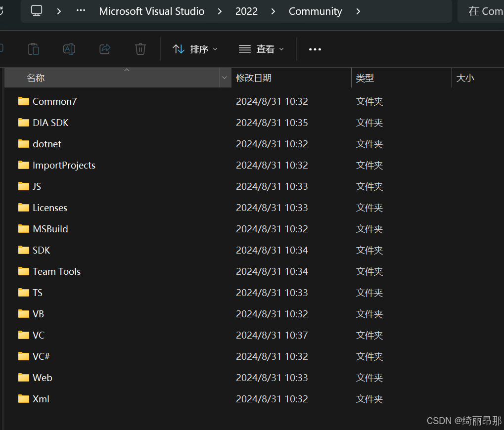Screen dimensions: 504x430
Task: Click date cell of the VB row
Action: [272, 314]
